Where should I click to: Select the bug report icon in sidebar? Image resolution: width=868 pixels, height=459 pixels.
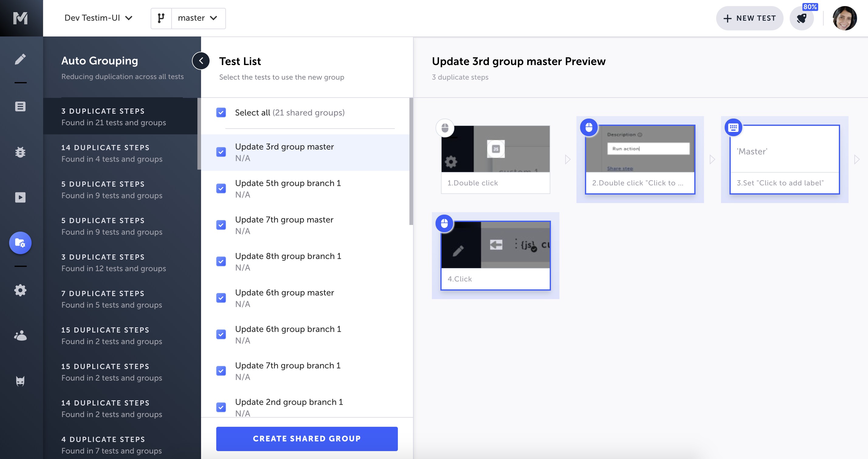click(x=21, y=152)
